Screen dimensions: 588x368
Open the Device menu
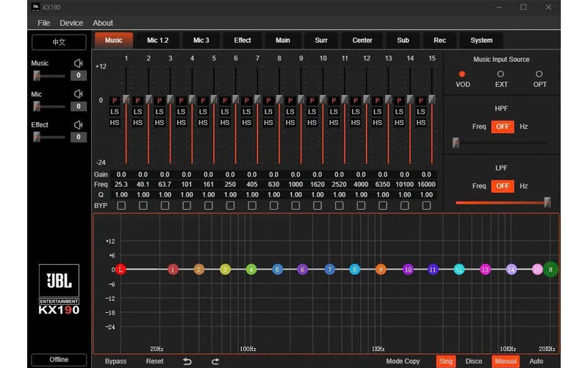[x=71, y=23]
